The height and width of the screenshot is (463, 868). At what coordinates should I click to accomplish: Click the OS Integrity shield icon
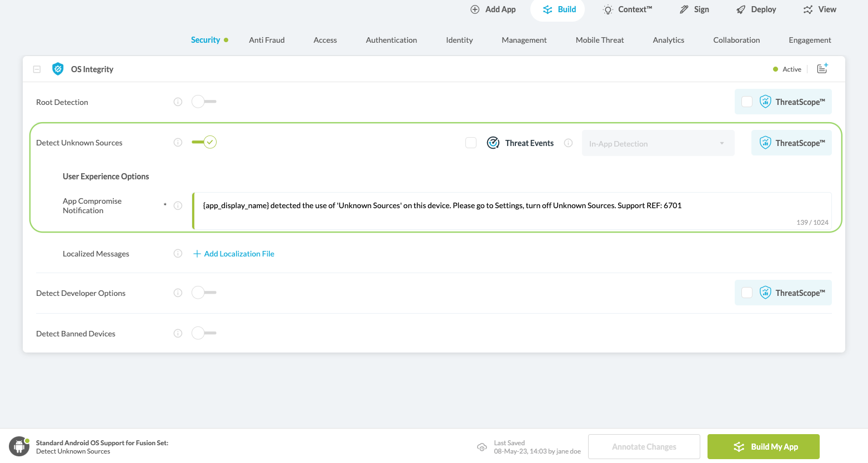click(x=58, y=69)
